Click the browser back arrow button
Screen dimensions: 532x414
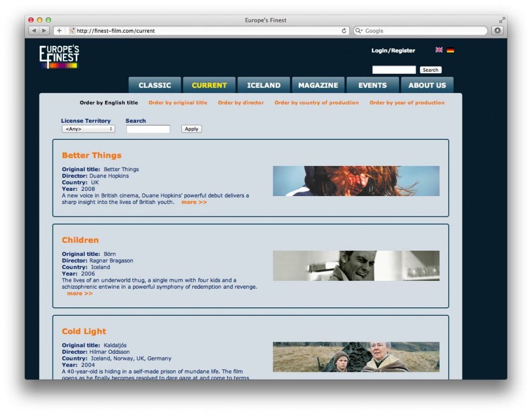(34, 31)
